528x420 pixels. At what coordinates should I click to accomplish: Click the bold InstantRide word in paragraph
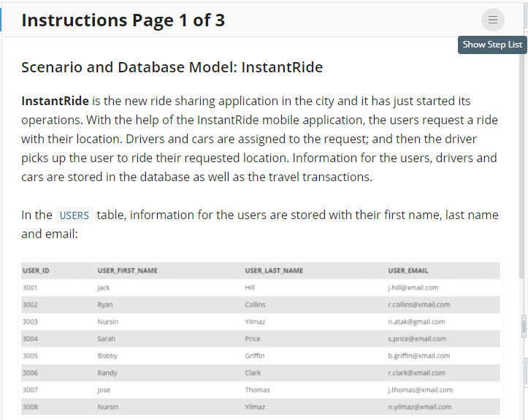coord(55,101)
